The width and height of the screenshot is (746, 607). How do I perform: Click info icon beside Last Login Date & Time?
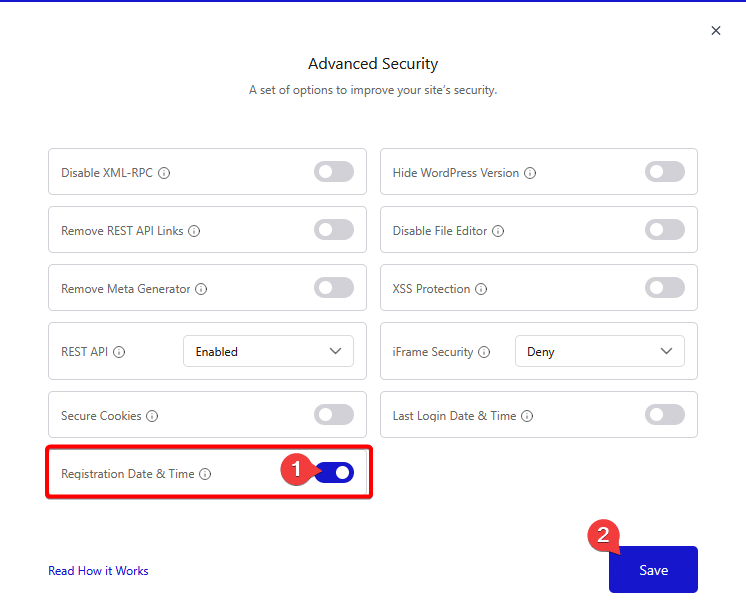pos(527,416)
